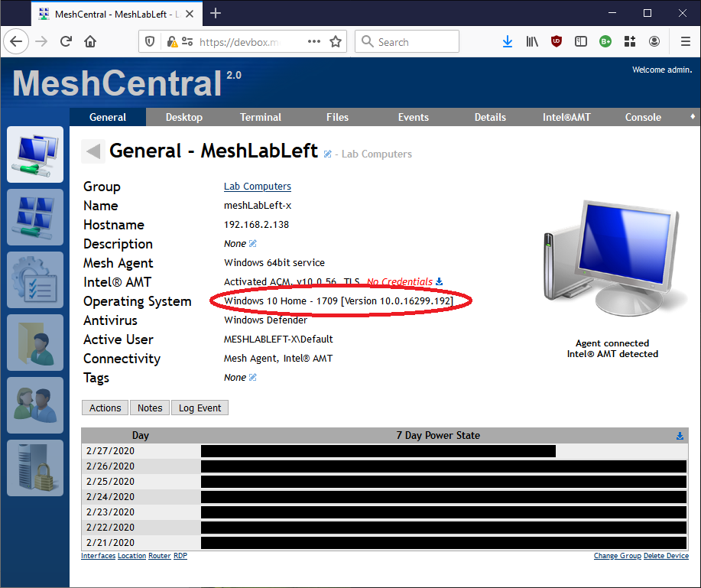Switch to the Intel®AMT tab
The image size is (701, 588).
[566, 117]
